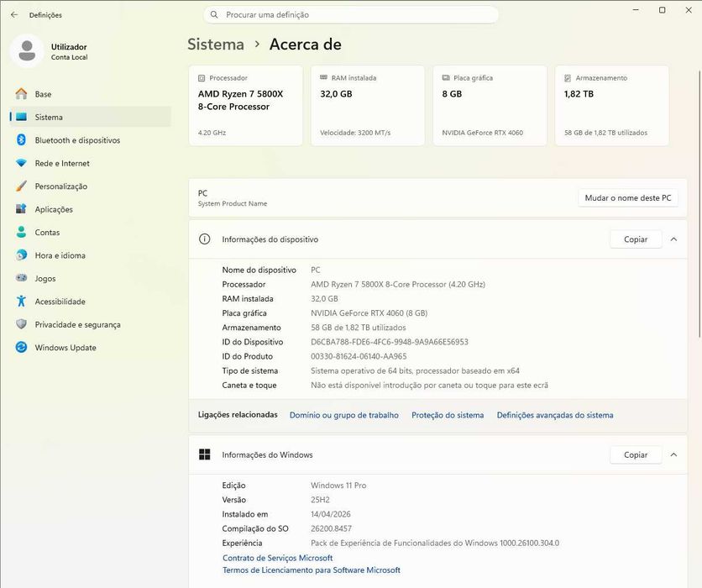702x588 pixels.
Task: Click the Sistema breadcrumb heading
Action: (x=216, y=45)
